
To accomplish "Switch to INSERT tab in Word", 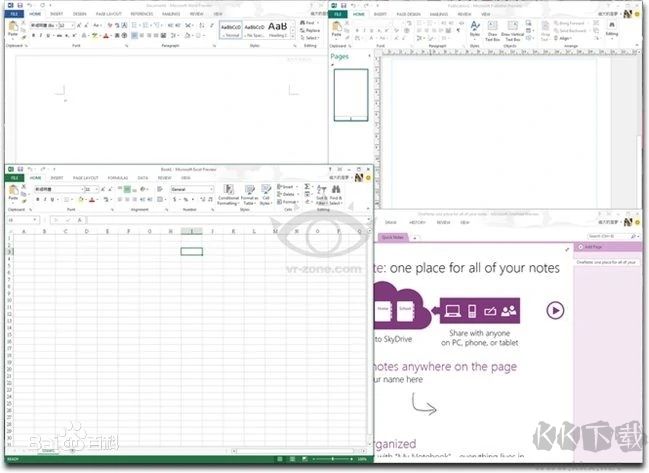I will pyautogui.click(x=57, y=14).
